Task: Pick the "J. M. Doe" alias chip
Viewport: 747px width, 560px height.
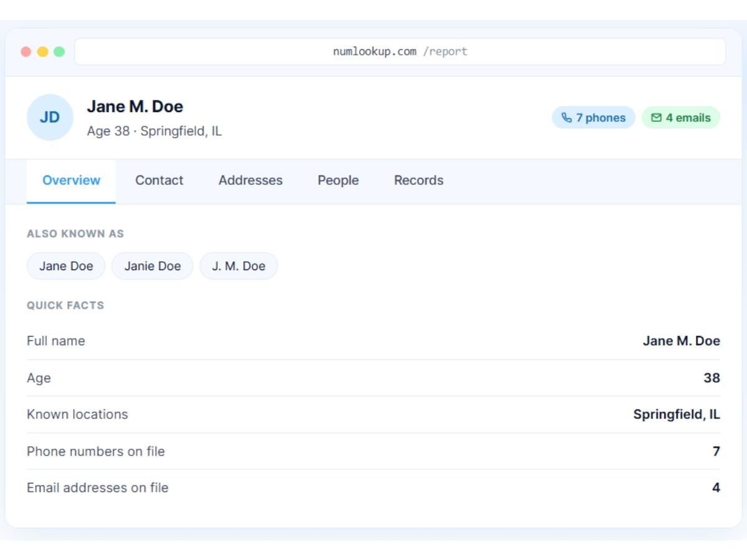Action: pos(238,266)
